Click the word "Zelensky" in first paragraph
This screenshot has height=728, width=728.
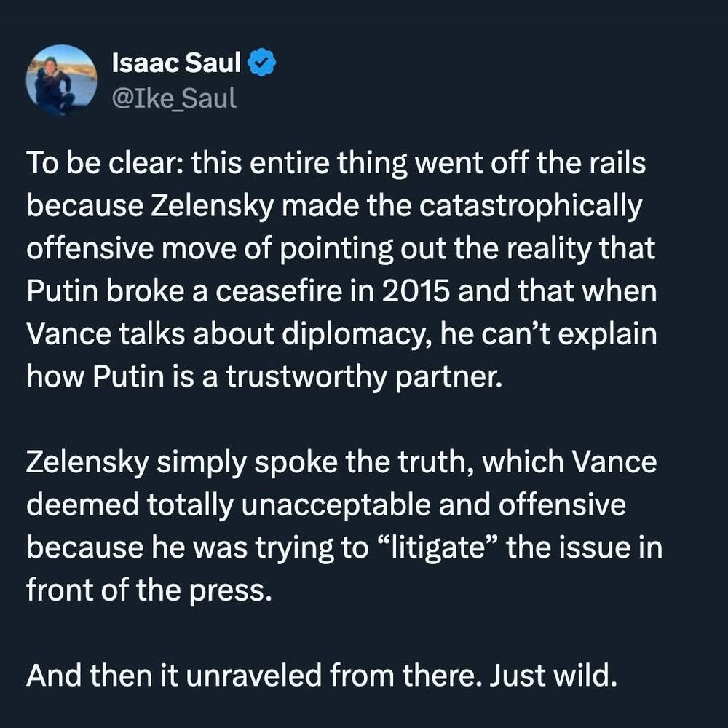click(203, 206)
